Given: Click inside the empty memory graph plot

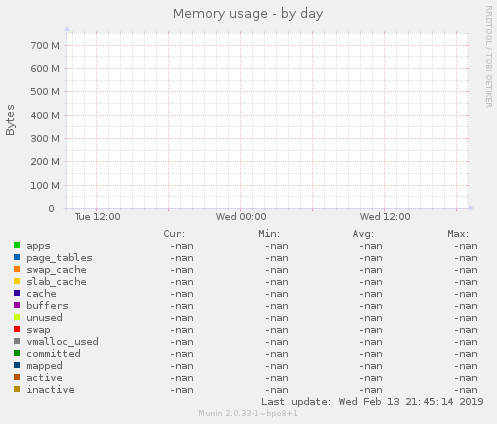Looking at the screenshot, I should coord(267,121).
